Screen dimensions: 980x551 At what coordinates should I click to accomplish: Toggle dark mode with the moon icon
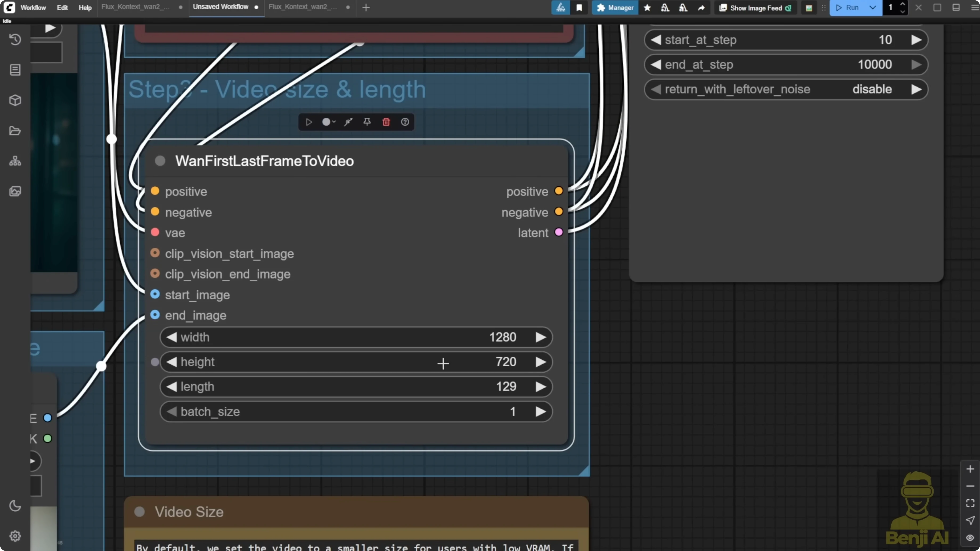pos(15,506)
